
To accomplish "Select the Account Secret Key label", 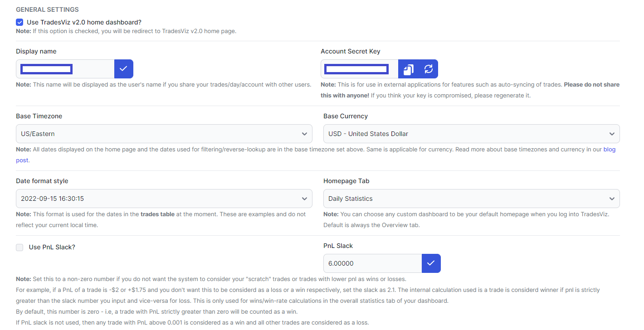I will [351, 51].
